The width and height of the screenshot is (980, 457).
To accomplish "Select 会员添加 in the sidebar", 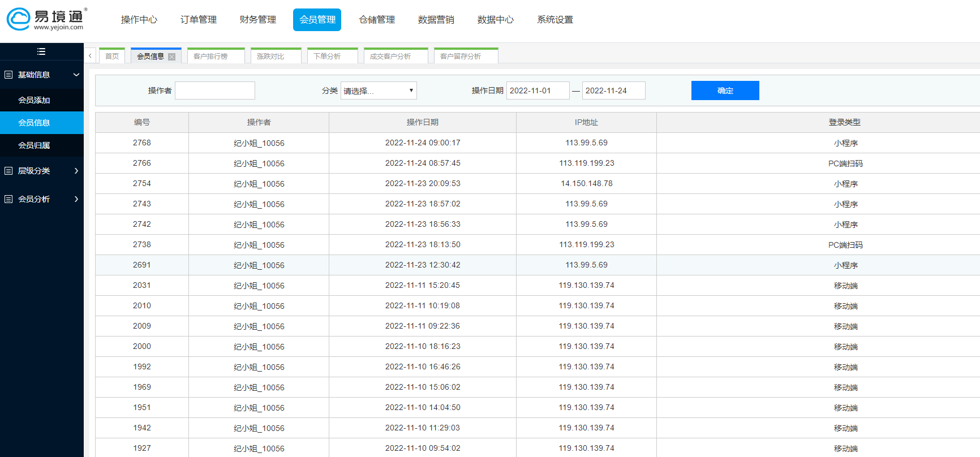I will coord(34,100).
